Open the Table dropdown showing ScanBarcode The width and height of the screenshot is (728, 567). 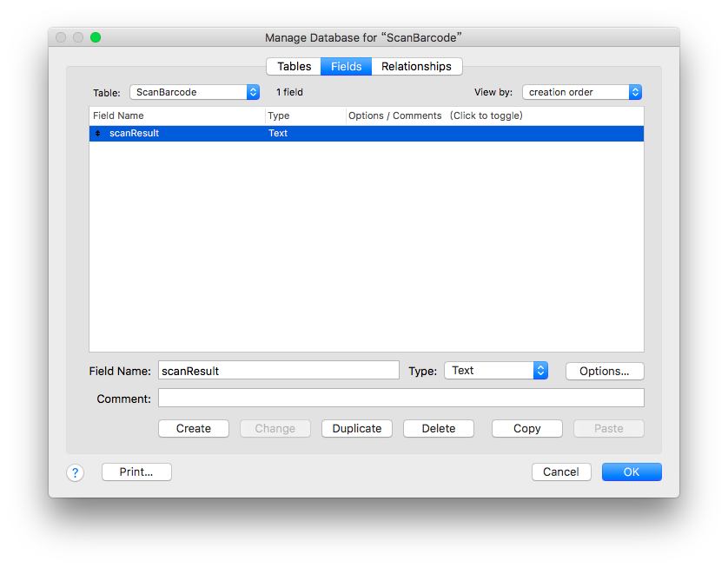click(x=195, y=92)
